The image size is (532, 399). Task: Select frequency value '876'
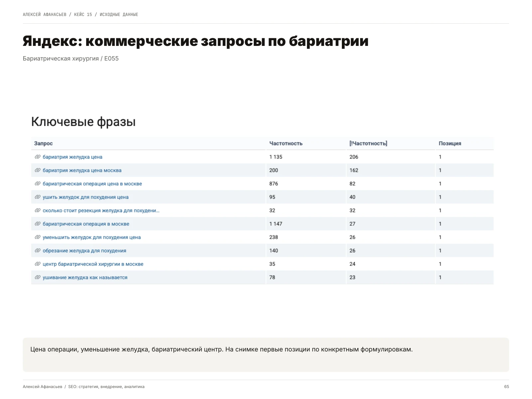[x=274, y=184]
